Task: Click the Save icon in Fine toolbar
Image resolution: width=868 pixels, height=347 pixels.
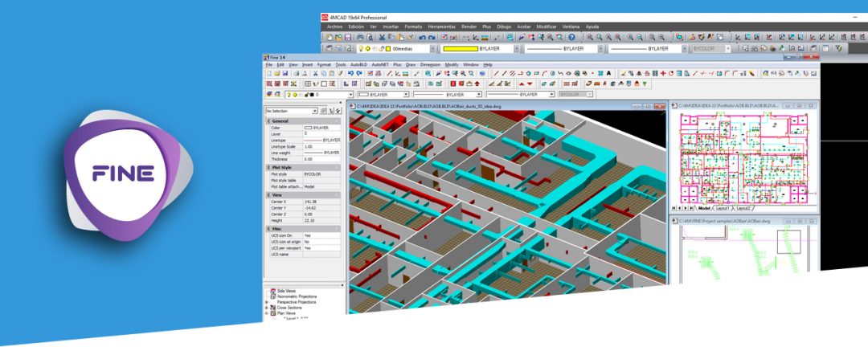Action: (285, 73)
